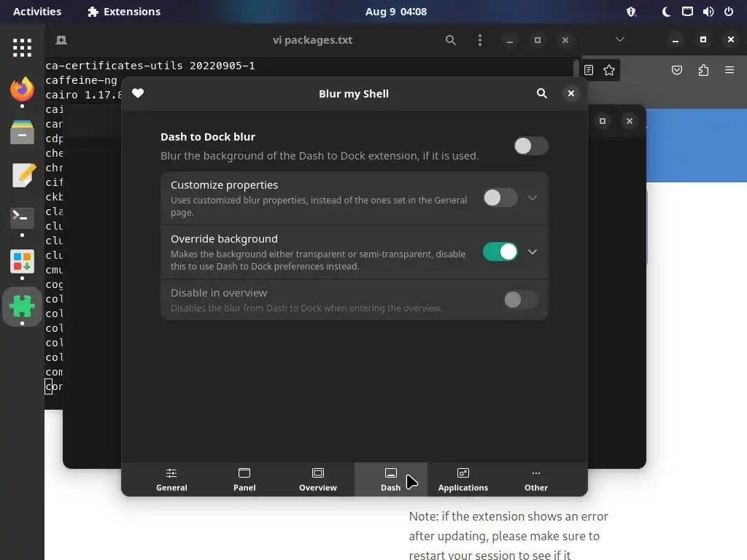Click the Firefox note text about extension error
The height and width of the screenshot is (560, 747).
tap(508, 535)
